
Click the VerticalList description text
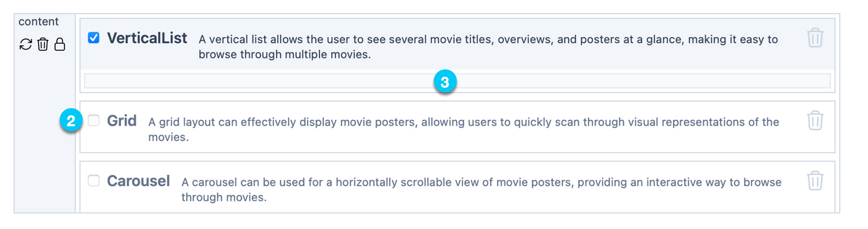(488, 47)
